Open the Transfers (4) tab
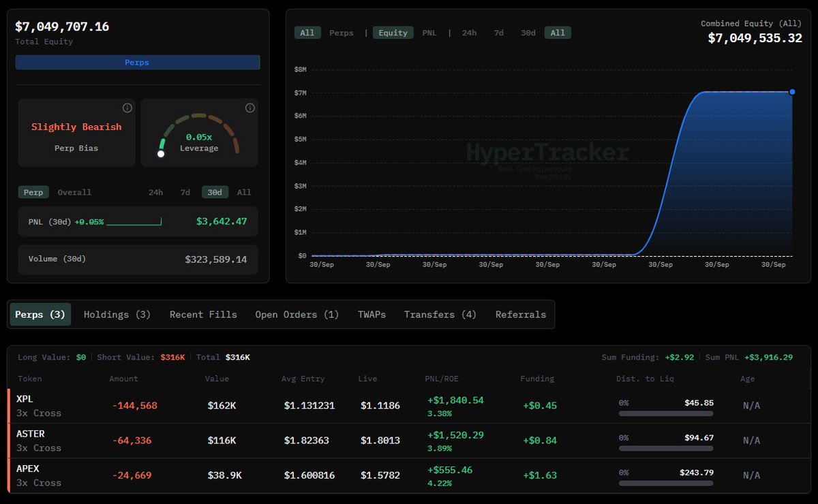Image resolution: width=818 pixels, height=504 pixels. tap(440, 315)
